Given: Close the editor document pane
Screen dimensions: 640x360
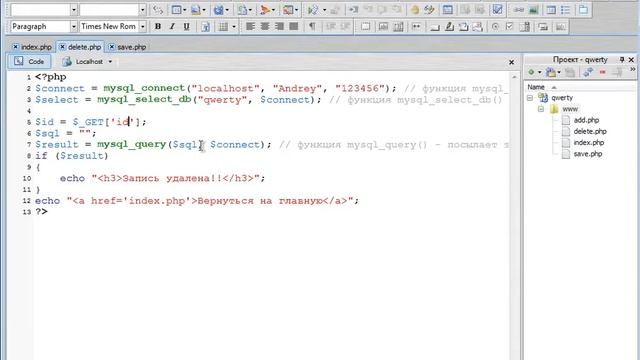Looking at the screenshot, I should 511,62.
